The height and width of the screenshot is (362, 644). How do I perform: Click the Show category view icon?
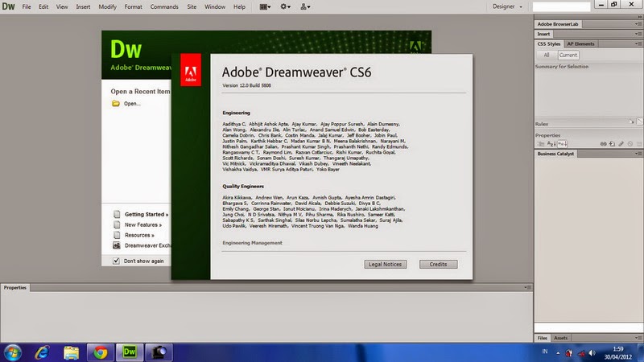tap(540, 144)
